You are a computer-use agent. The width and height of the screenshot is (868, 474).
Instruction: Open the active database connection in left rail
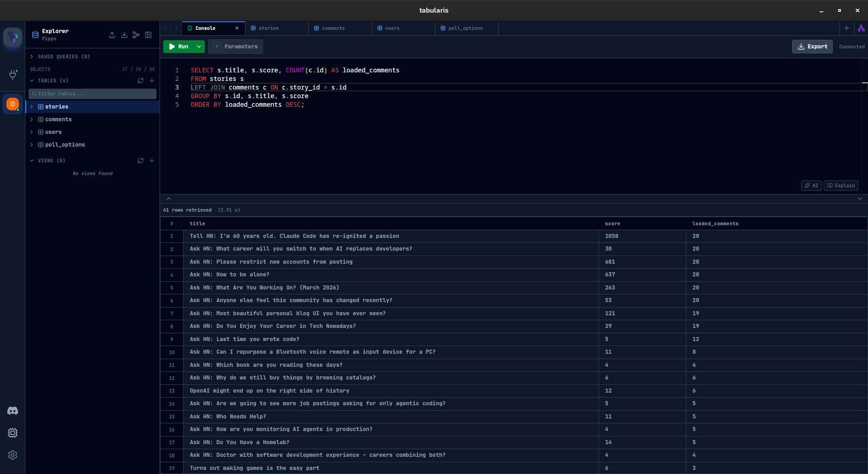(x=12, y=104)
